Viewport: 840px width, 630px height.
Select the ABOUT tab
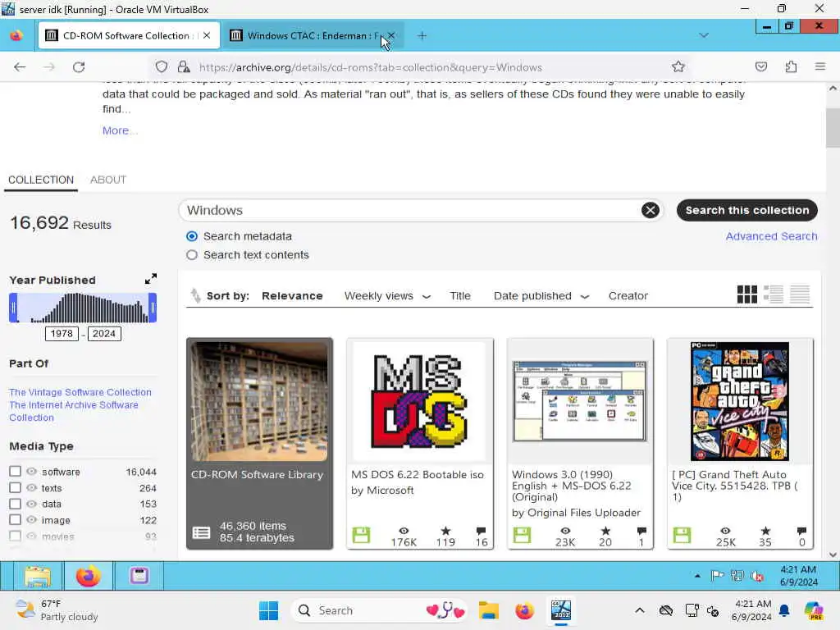click(108, 180)
